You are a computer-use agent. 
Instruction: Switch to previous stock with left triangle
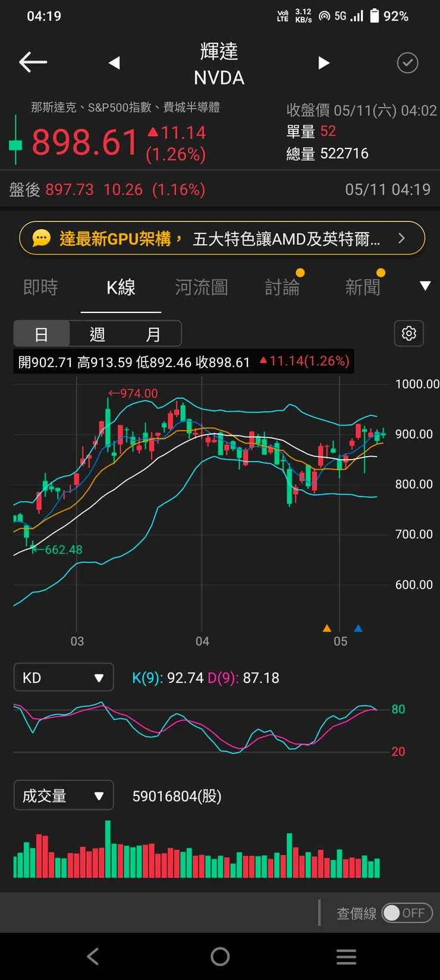coord(114,63)
